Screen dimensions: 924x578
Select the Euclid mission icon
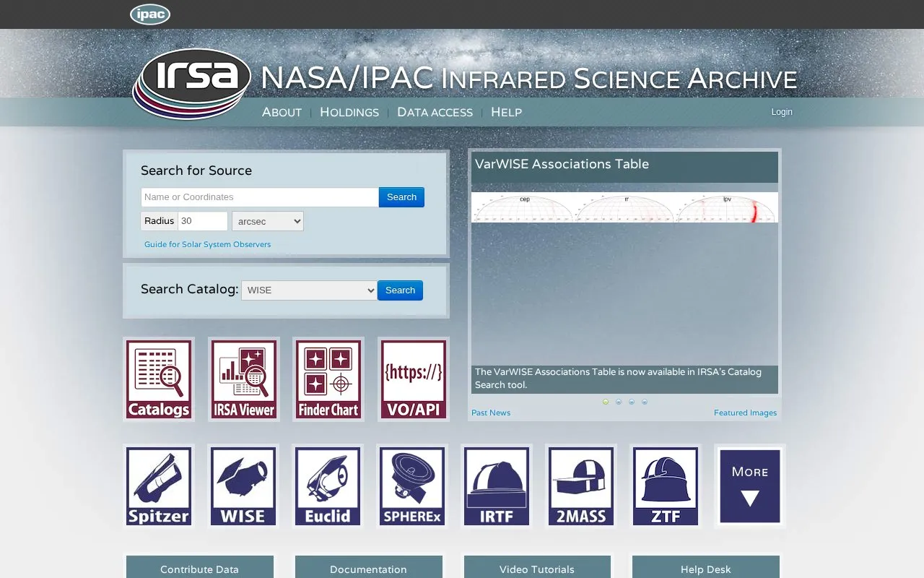(x=328, y=486)
